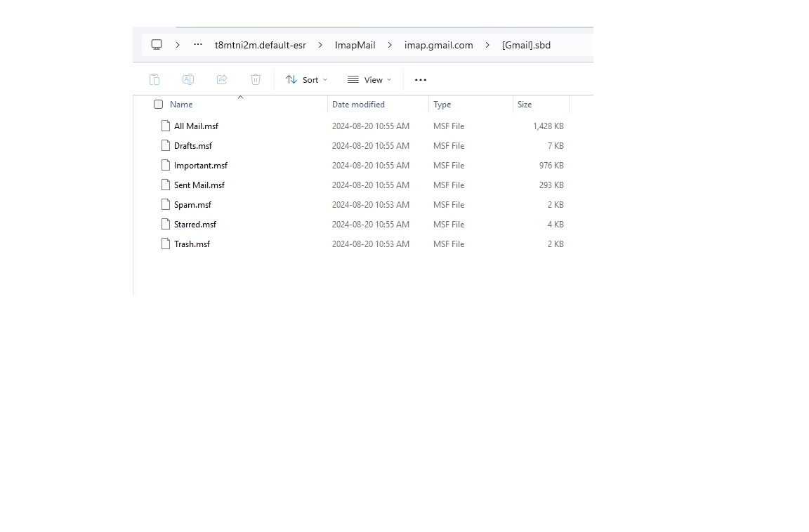Expand chevron after ImapMail breadcrumb
Screen dimensions: 809x532
[x=390, y=45]
